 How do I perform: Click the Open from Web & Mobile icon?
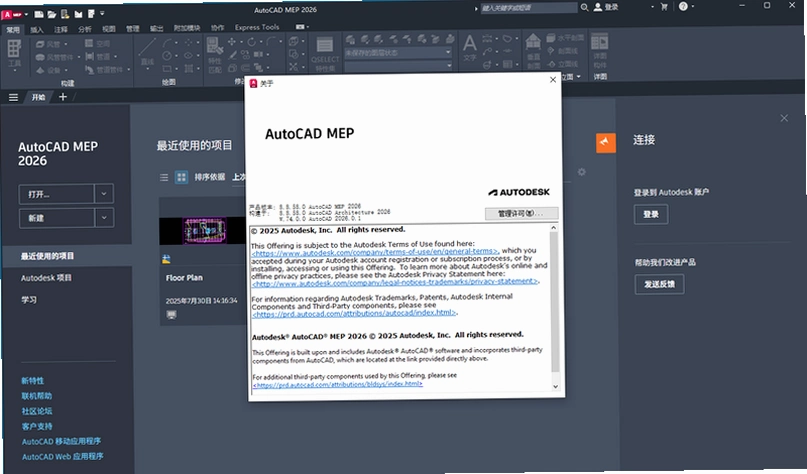click(65, 14)
